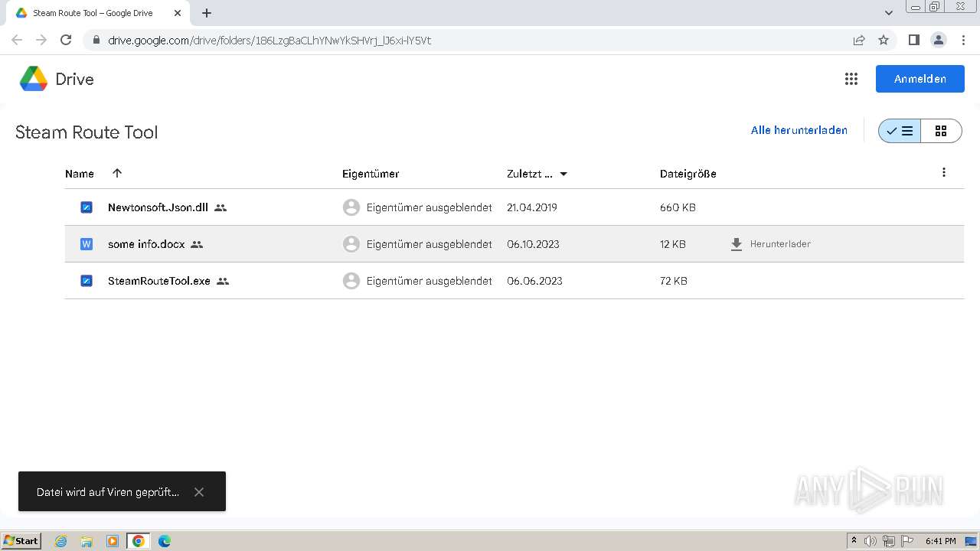Download some info.docx via the Herunterladen button

click(x=770, y=244)
